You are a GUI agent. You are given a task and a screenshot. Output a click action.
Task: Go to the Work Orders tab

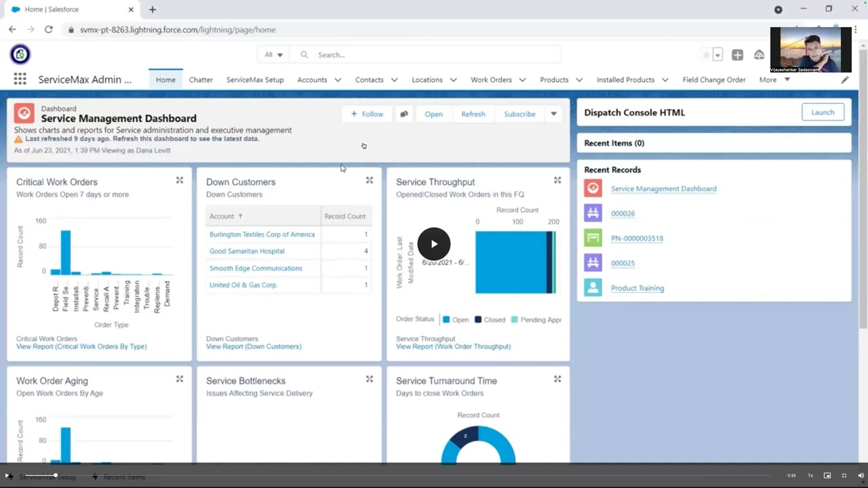click(x=491, y=80)
